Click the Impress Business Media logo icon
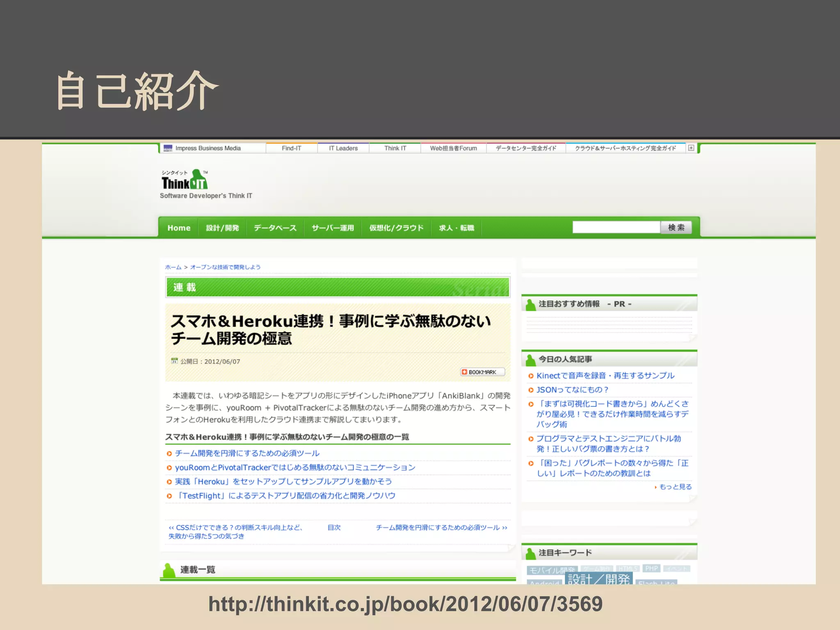Viewport: 840px width, 630px height. (x=168, y=148)
